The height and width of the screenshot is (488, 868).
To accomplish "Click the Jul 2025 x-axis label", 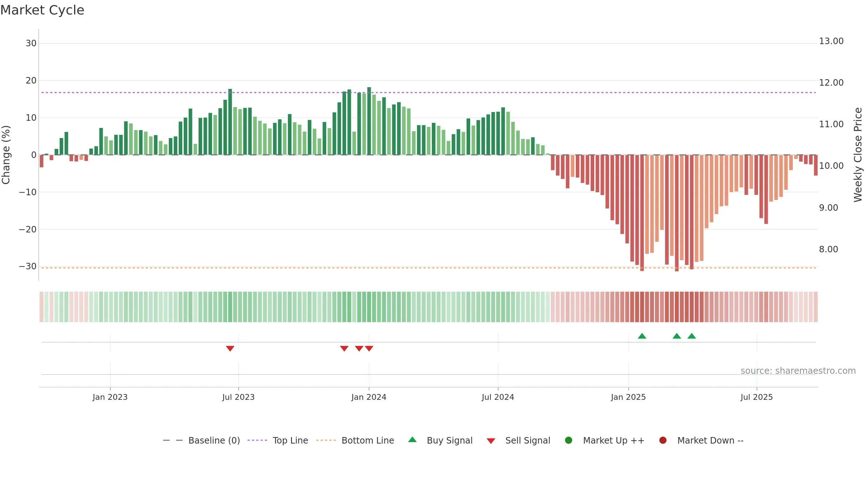I will click(x=757, y=397).
